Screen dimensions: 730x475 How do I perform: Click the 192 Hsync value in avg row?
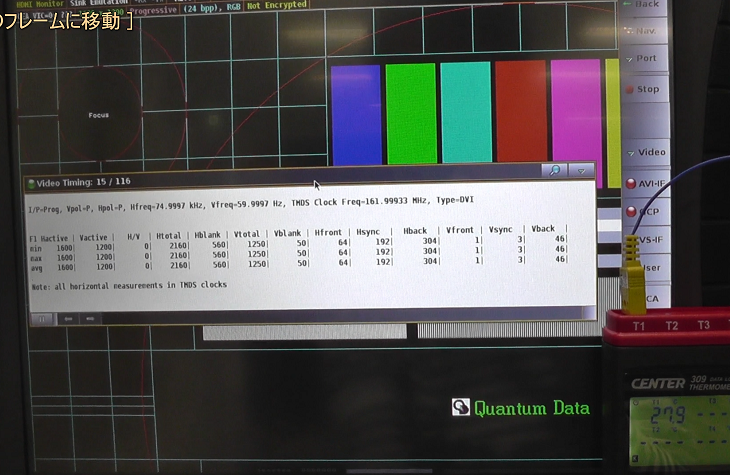[x=383, y=262]
